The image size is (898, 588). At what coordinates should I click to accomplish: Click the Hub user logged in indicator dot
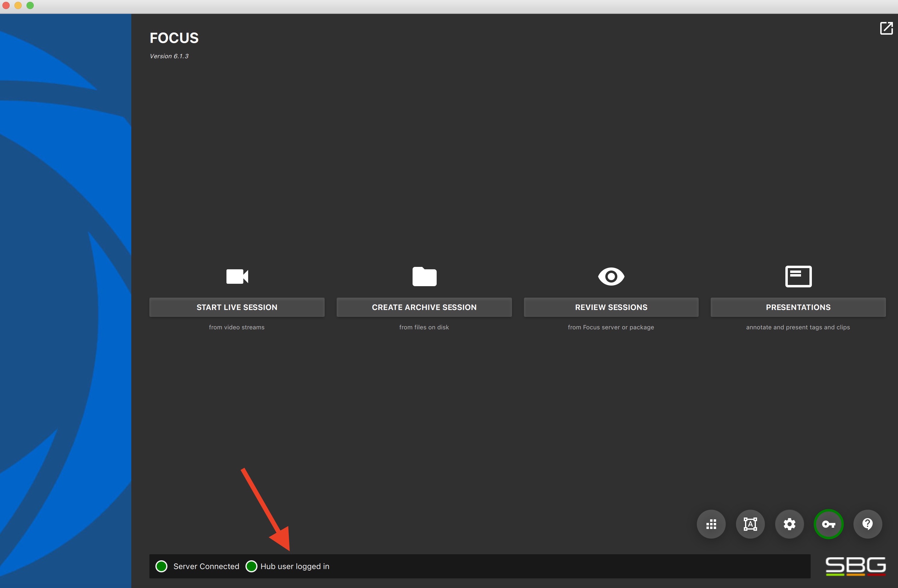[x=251, y=566]
